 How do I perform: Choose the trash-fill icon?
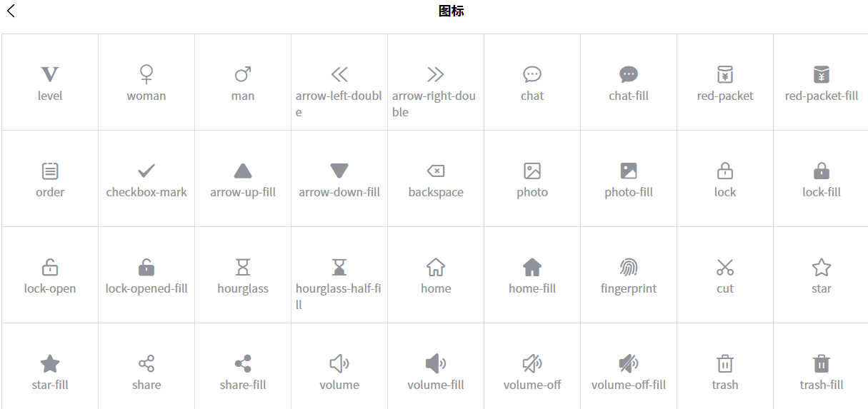[x=822, y=363]
